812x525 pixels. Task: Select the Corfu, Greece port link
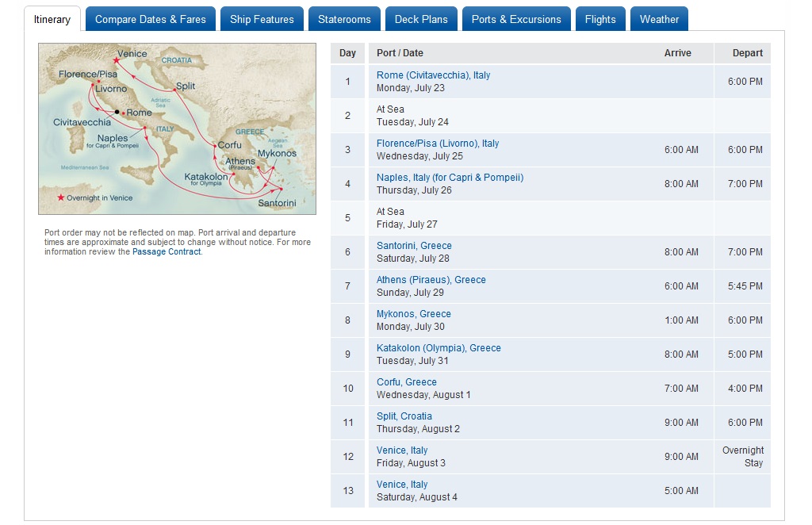click(x=406, y=382)
